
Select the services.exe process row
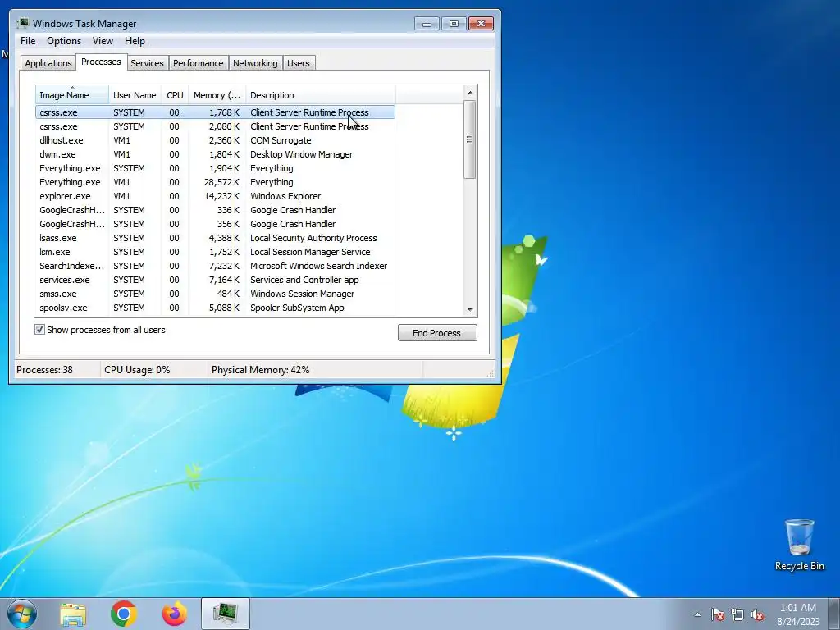pos(216,280)
